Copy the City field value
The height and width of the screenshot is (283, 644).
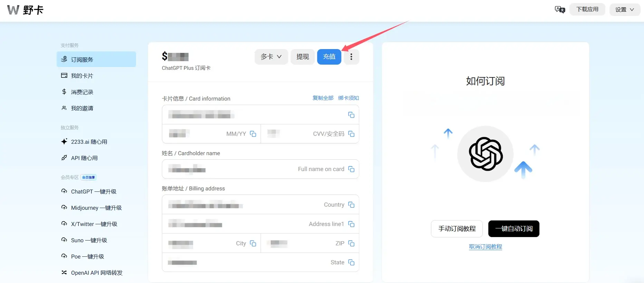253,243
